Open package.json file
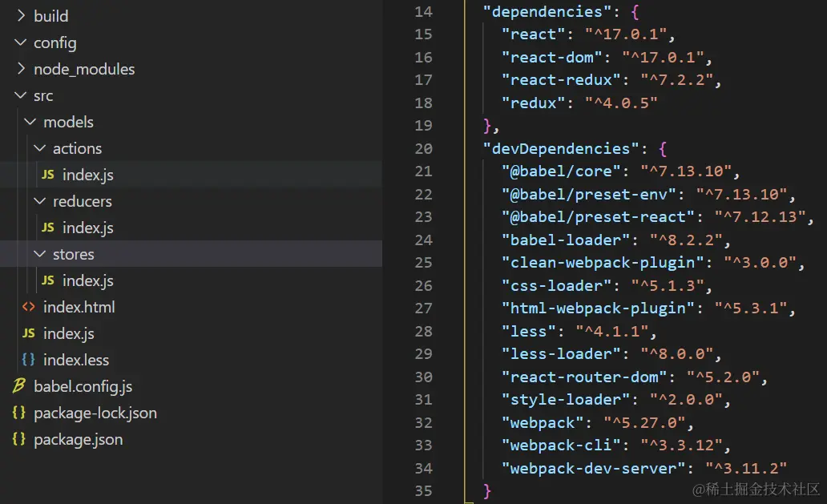827x504 pixels. (78, 440)
